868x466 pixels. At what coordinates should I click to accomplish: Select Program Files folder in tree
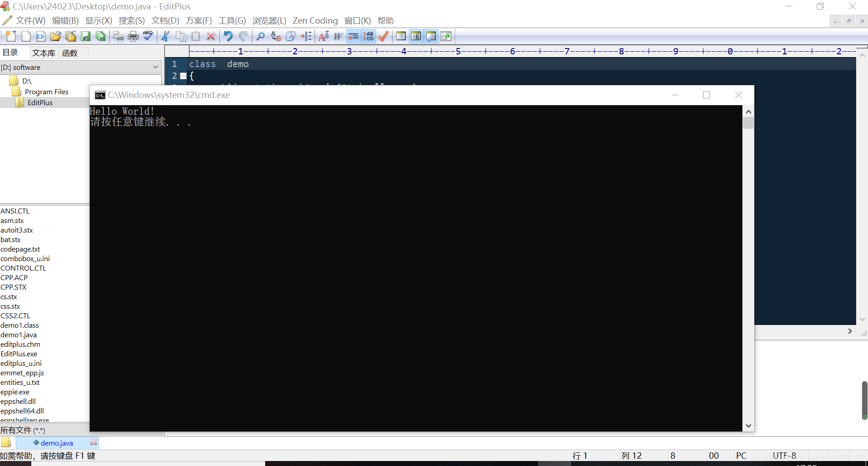[47, 92]
